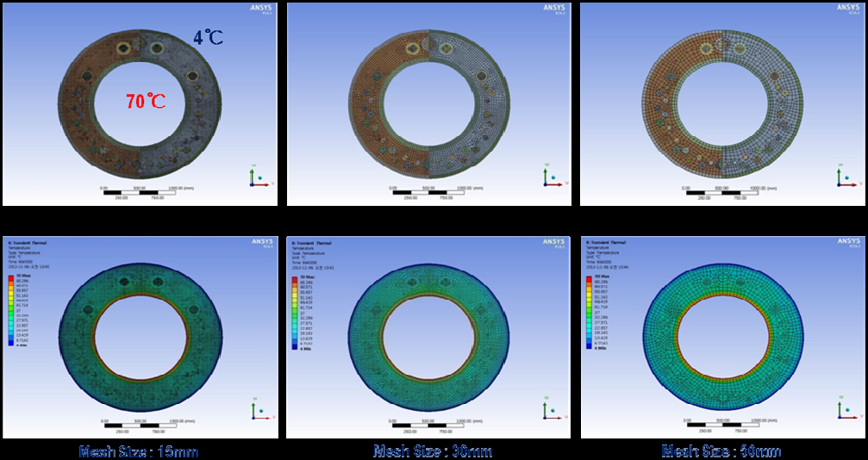
Task: Click the coordinate triad in the top-right mesh view
Action: tap(842, 175)
